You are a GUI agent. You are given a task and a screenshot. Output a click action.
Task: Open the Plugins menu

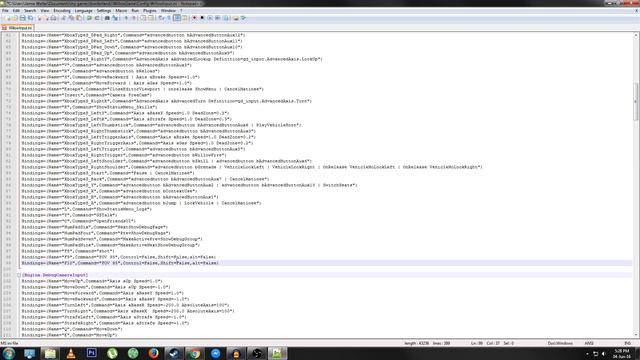[149, 11]
